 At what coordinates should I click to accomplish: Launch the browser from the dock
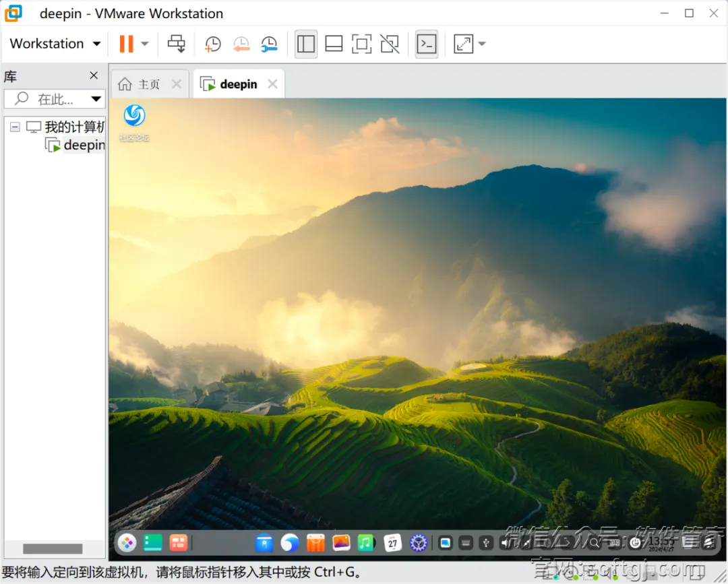pos(290,543)
